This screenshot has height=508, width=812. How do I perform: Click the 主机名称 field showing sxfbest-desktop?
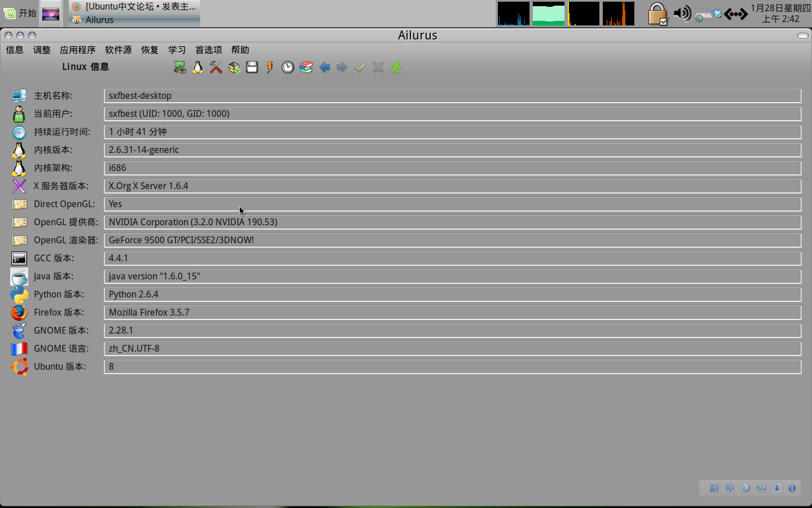(x=453, y=96)
